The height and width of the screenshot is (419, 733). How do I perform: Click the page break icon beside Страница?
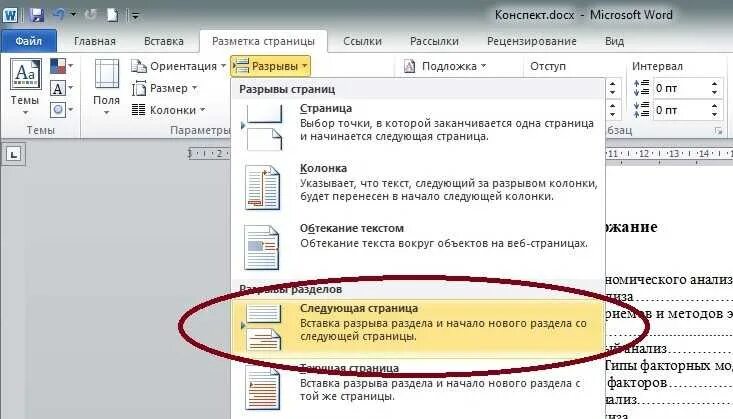click(263, 127)
